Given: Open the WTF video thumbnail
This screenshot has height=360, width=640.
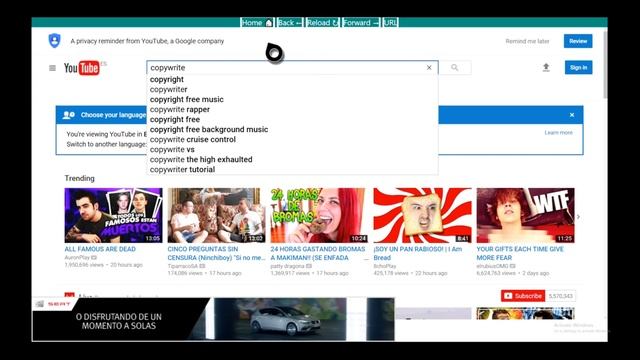Looking at the screenshot, I should pyautogui.click(x=525, y=216).
